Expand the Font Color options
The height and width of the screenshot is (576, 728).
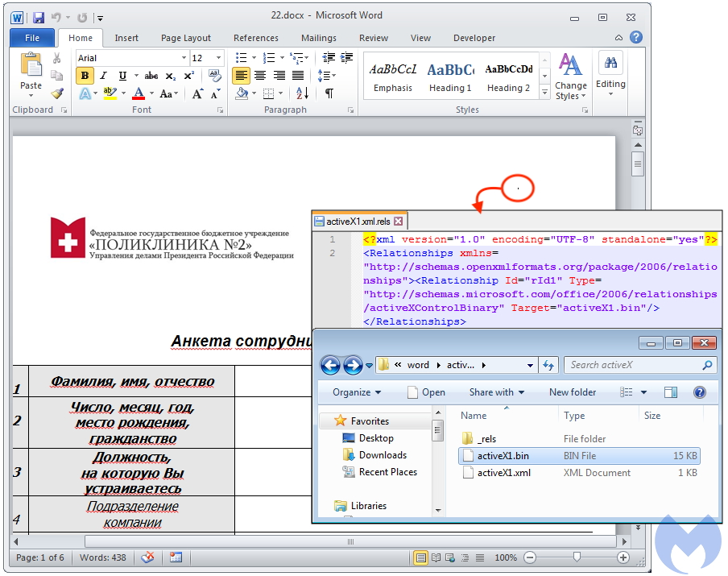[151, 93]
